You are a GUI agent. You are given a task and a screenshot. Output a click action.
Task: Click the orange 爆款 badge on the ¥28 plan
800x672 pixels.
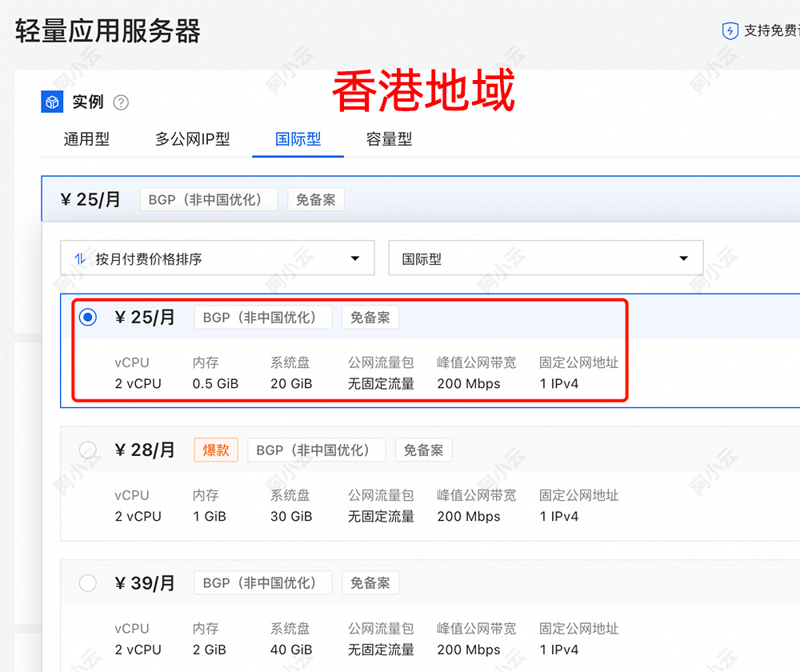pos(215,450)
